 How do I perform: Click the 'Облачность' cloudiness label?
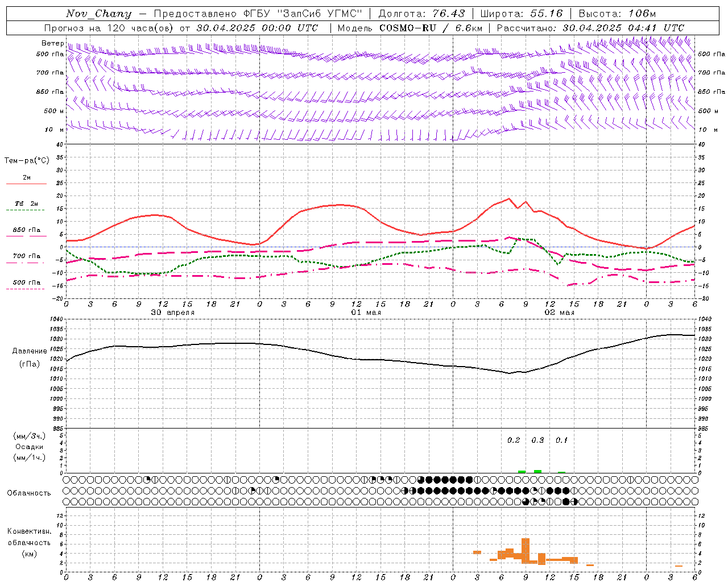(x=29, y=493)
